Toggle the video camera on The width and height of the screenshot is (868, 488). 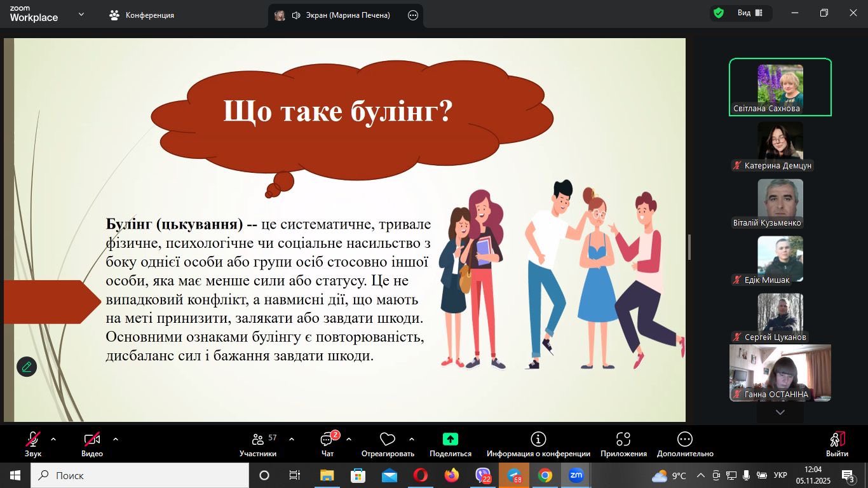tap(92, 444)
